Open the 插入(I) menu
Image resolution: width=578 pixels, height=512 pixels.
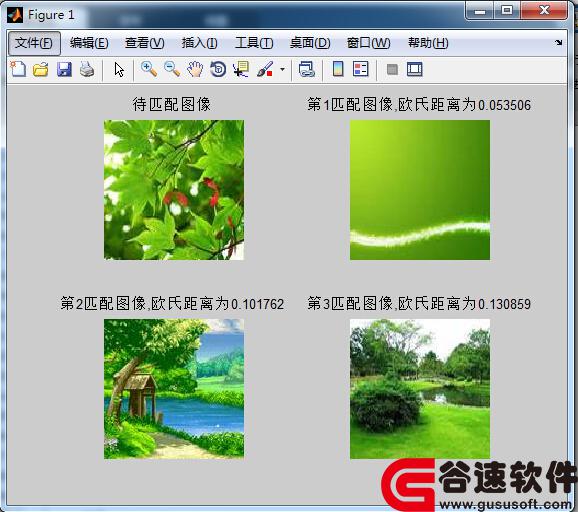point(199,43)
